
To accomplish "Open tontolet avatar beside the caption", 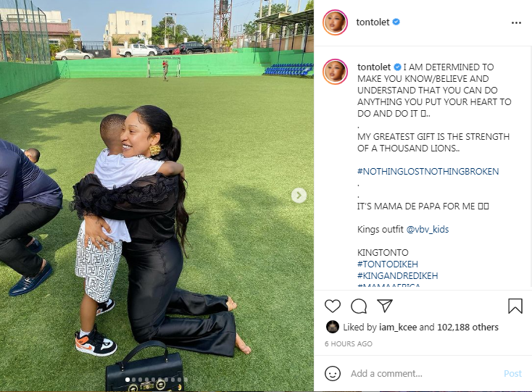I will click(x=335, y=72).
